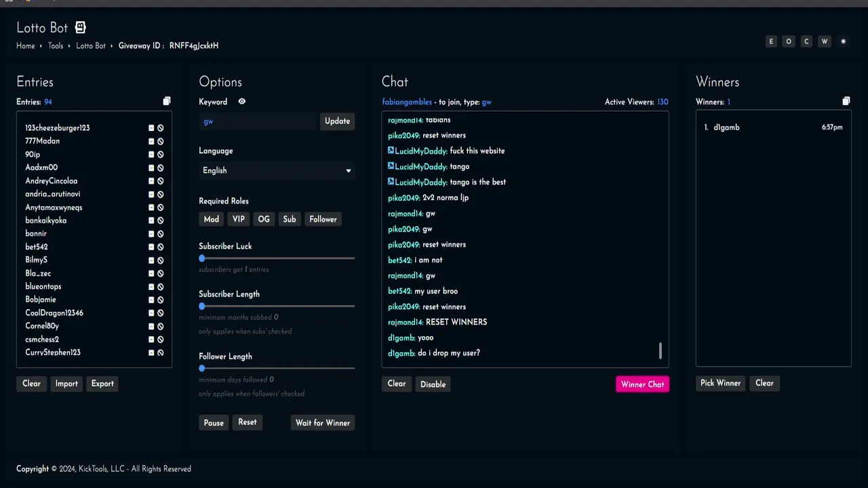The image size is (868, 488).
Task: Update the giveaway keyword
Action: coord(337,121)
